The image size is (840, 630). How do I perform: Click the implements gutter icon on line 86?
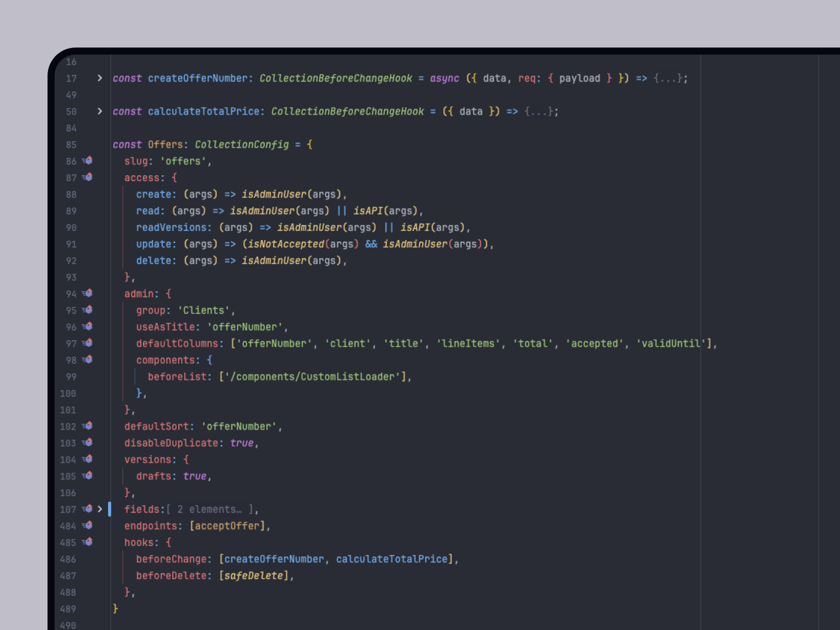click(87, 161)
